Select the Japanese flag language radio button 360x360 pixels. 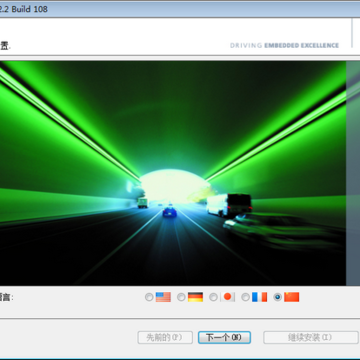coord(213,297)
